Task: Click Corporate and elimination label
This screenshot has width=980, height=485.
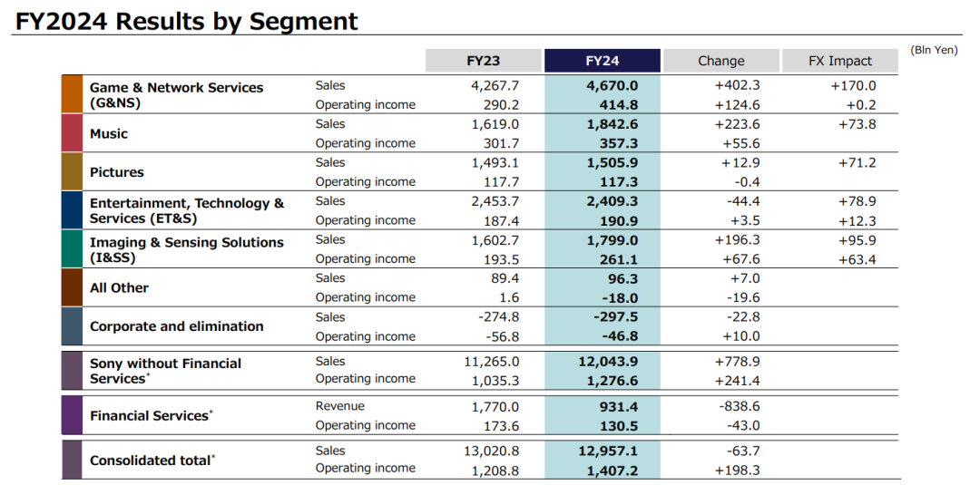Action: point(177,326)
